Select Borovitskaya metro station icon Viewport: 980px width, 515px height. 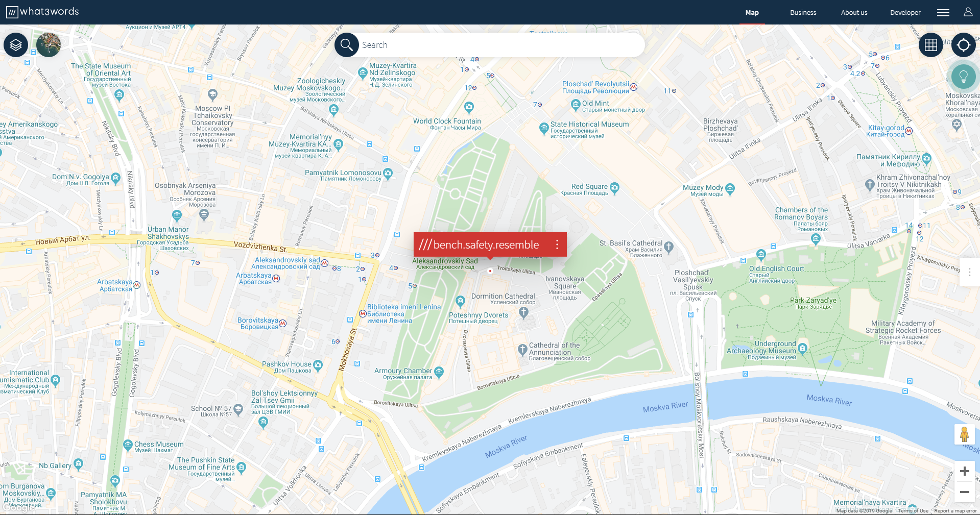pos(283,323)
